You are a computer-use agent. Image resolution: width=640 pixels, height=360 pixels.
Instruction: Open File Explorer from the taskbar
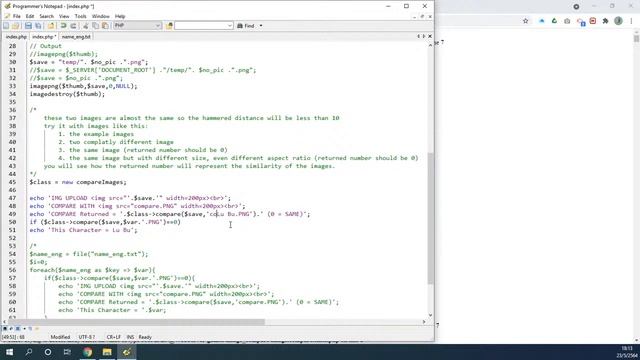(x=107, y=352)
